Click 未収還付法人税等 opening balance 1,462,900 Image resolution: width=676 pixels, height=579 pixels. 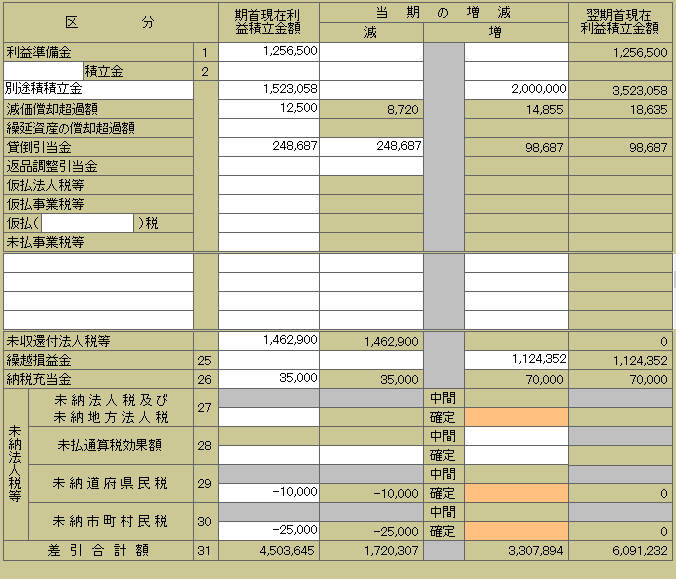pyautogui.click(x=269, y=341)
